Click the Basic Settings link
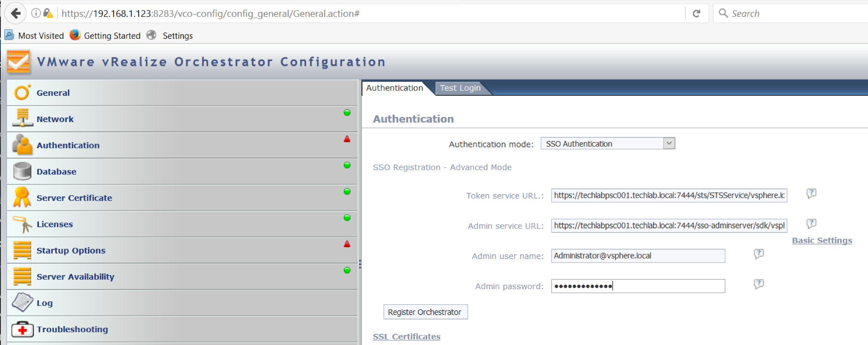868x345 pixels. tap(822, 240)
